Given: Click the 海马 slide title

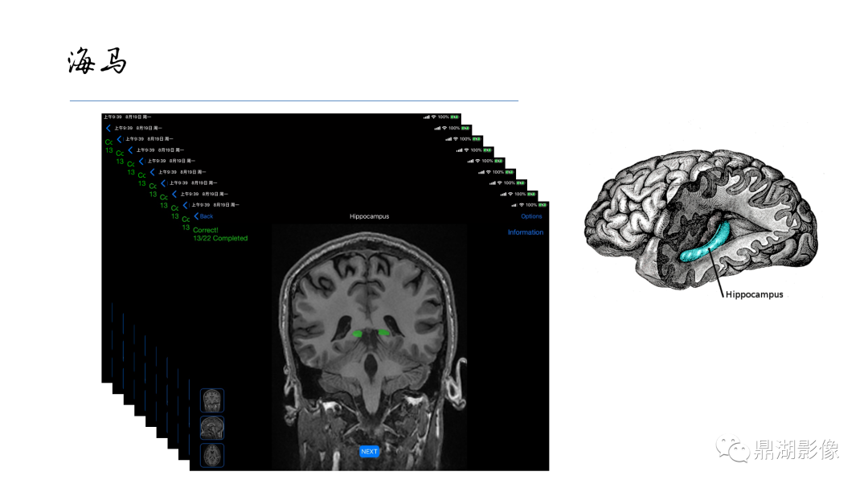Looking at the screenshot, I should (x=97, y=60).
